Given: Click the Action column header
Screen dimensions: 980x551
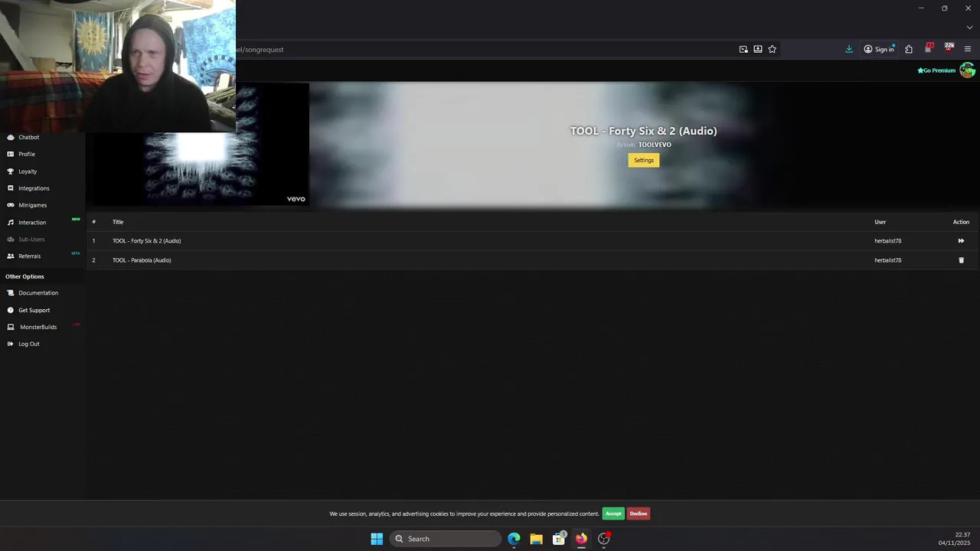Looking at the screenshot, I should [961, 222].
